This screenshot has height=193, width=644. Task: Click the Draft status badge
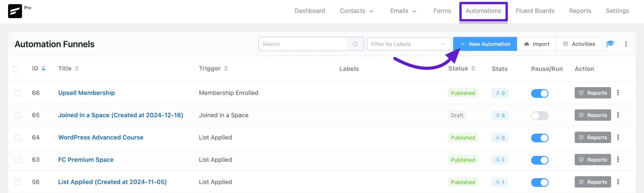[457, 115]
